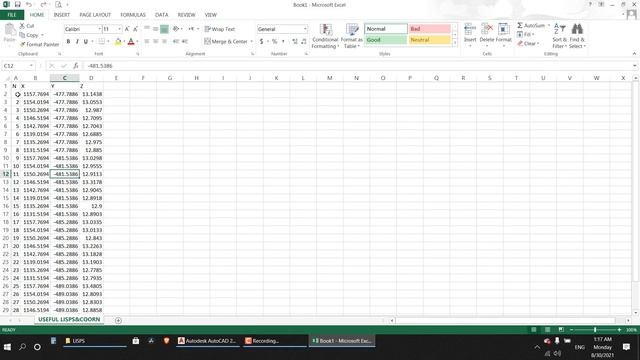Switch to the PAGE LAYOUT tab
Viewport: 640px width, 360px height.
[95, 15]
